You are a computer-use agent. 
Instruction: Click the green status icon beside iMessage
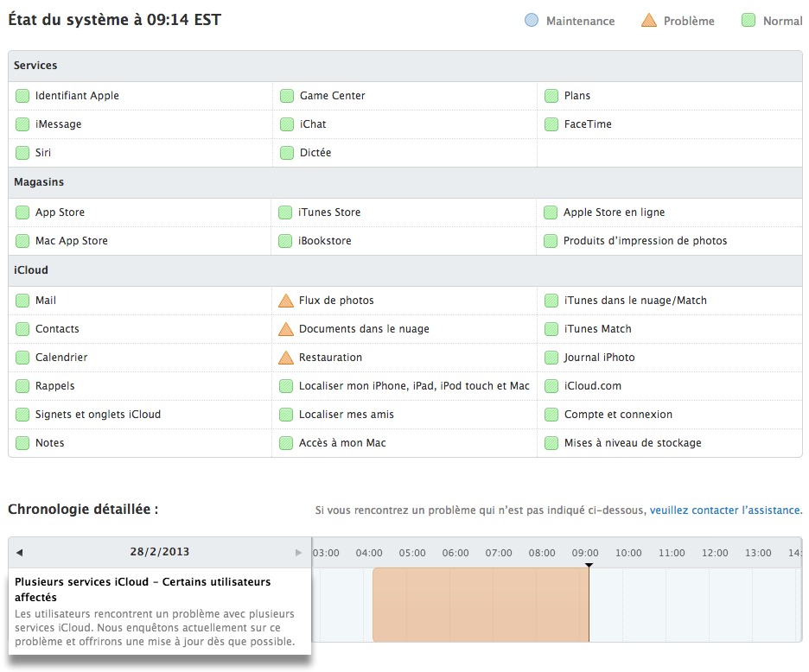click(x=22, y=124)
